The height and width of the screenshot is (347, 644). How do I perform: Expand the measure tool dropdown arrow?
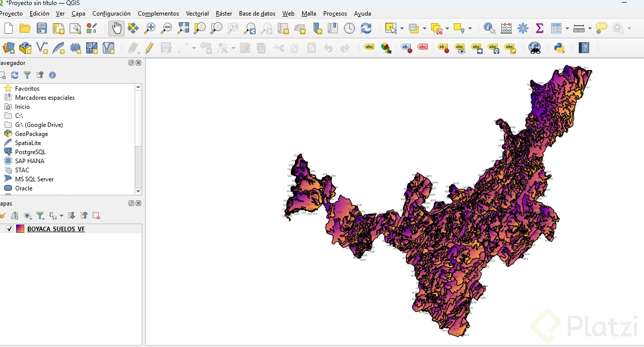click(590, 29)
